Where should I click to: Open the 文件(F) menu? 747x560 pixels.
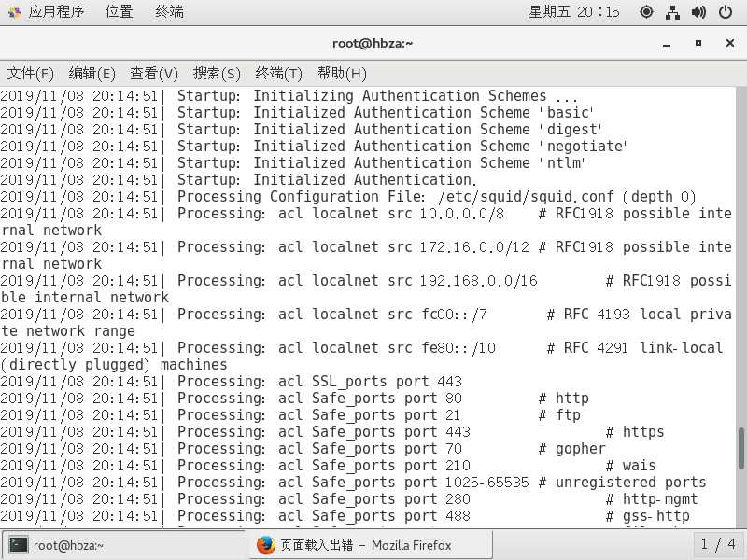(x=31, y=73)
